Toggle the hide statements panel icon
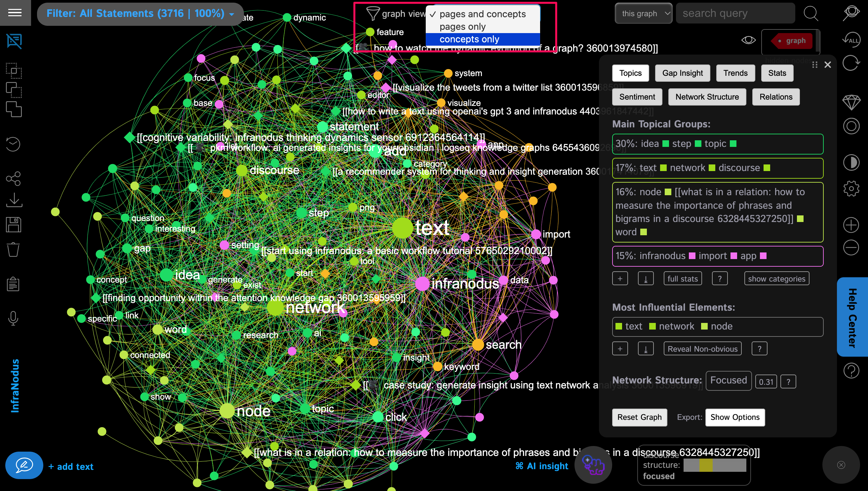 click(14, 41)
